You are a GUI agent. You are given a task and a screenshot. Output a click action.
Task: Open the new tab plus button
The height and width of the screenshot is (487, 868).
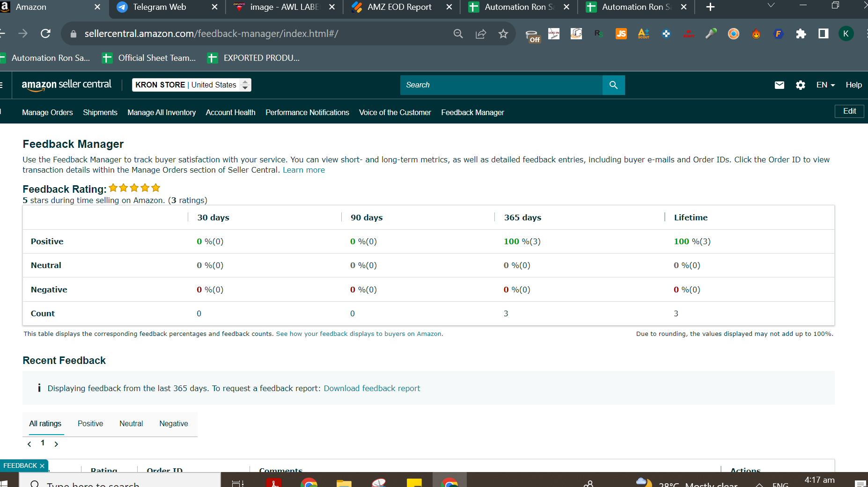(x=710, y=7)
